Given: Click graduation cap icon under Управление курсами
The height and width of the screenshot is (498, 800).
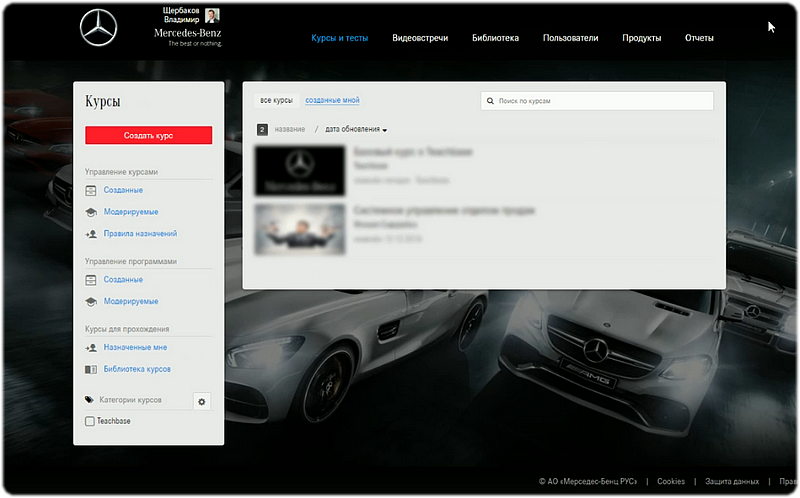Looking at the screenshot, I should coord(91,212).
